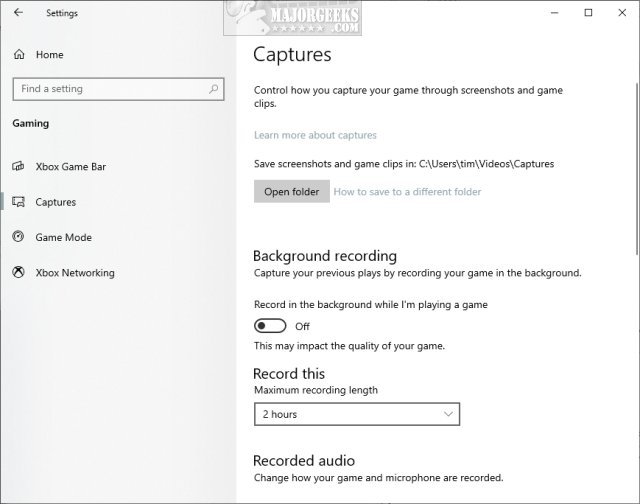The width and height of the screenshot is (640, 504).
Task: Switch to the Game Mode page
Action: point(63,237)
